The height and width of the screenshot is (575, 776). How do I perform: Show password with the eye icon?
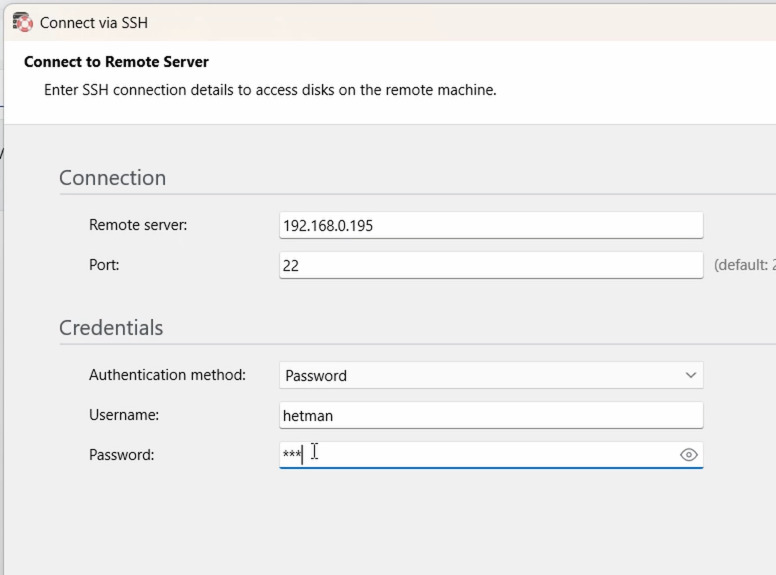click(x=688, y=455)
